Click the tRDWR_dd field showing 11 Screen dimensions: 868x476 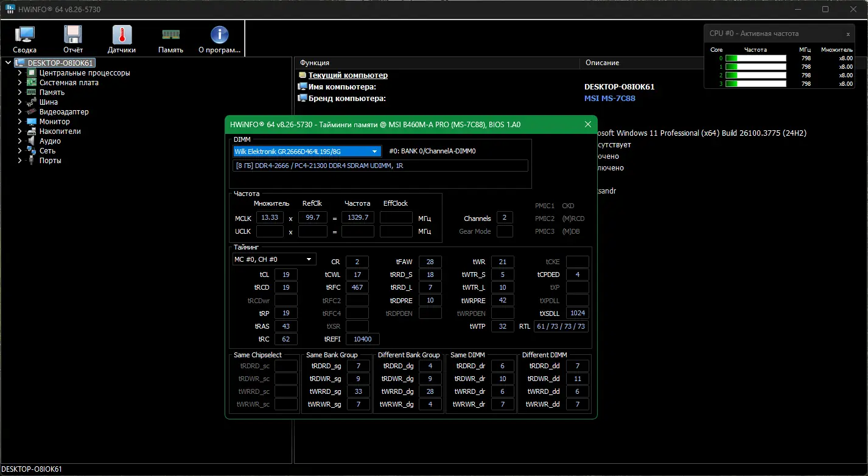click(x=578, y=379)
